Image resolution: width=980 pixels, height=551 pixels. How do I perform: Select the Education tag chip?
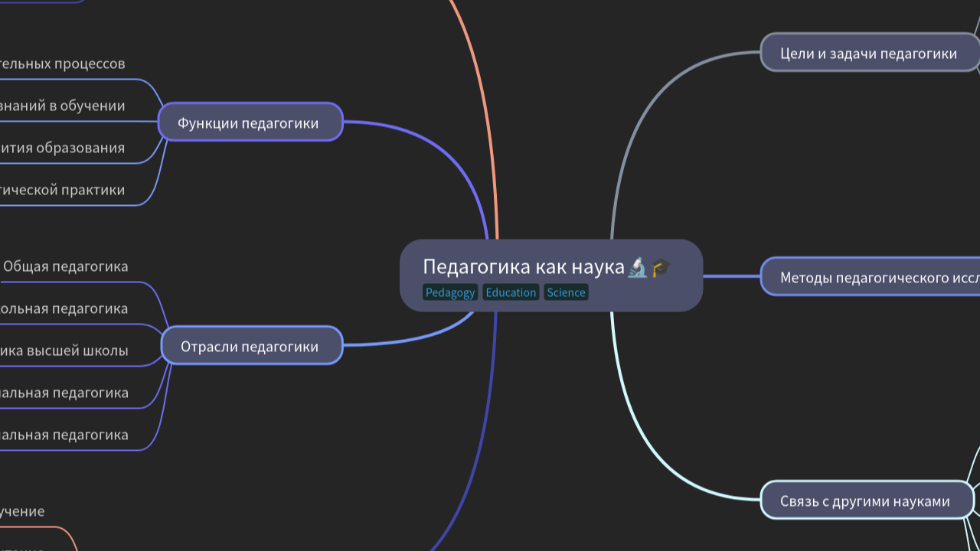pyautogui.click(x=511, y=292)
